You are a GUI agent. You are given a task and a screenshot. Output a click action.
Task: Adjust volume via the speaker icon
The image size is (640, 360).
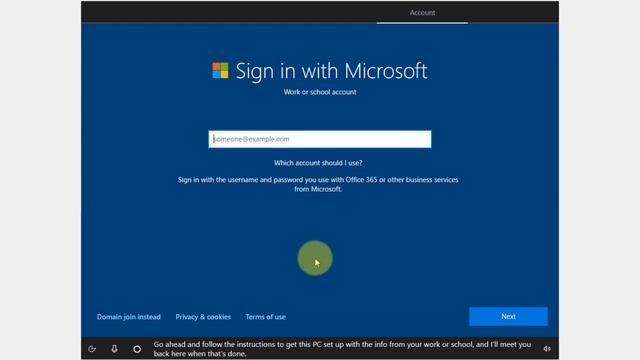click(547, 349)
